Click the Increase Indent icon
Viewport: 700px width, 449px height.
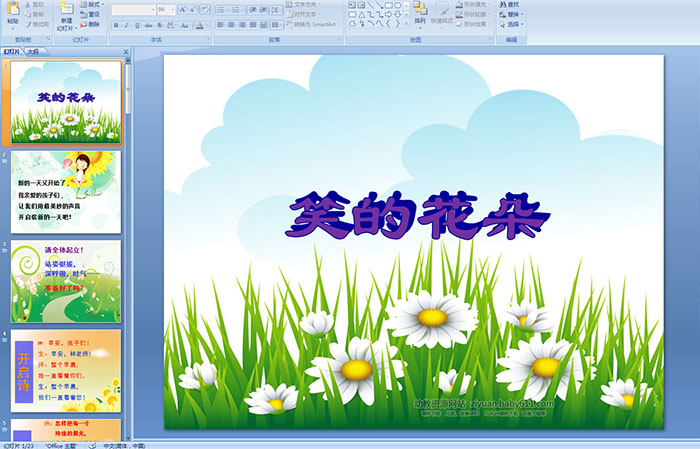coord(263,9)
